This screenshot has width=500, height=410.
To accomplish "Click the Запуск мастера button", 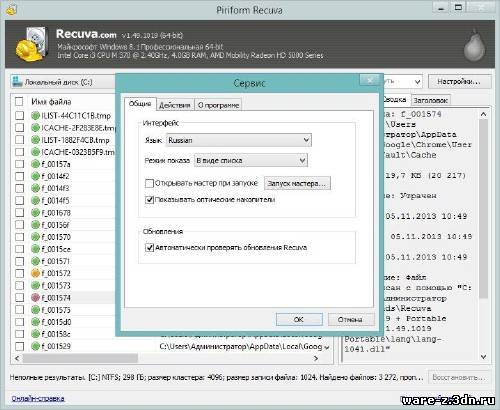I will point(297,183).
